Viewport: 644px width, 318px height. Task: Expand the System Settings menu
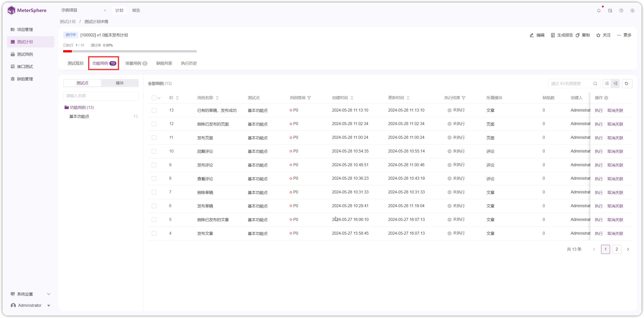(x=30, y=294)
